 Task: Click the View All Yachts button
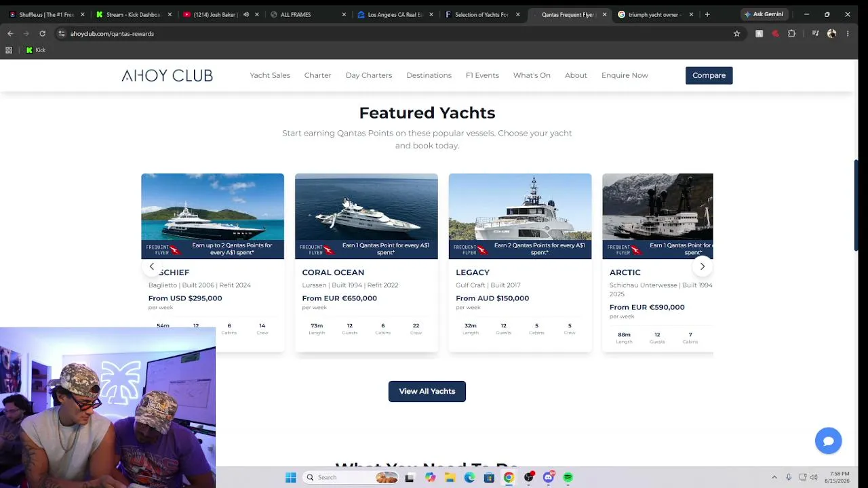[427, 391]
